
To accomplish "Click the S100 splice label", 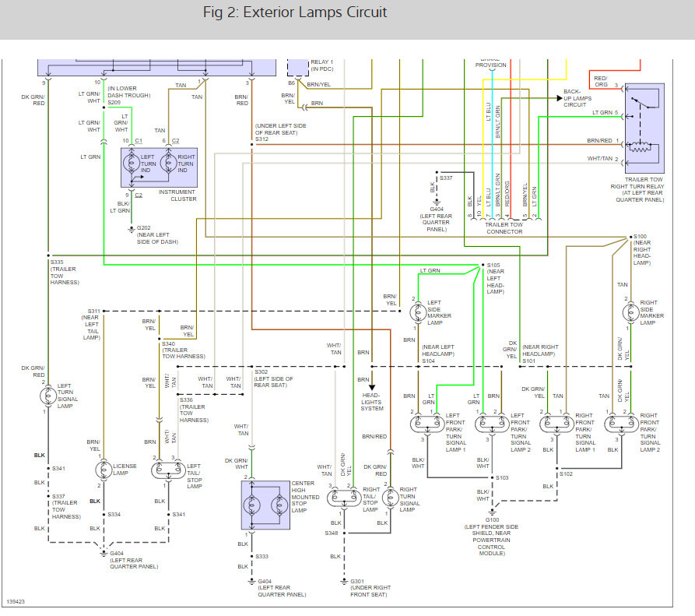I will (x=640, y=237).
